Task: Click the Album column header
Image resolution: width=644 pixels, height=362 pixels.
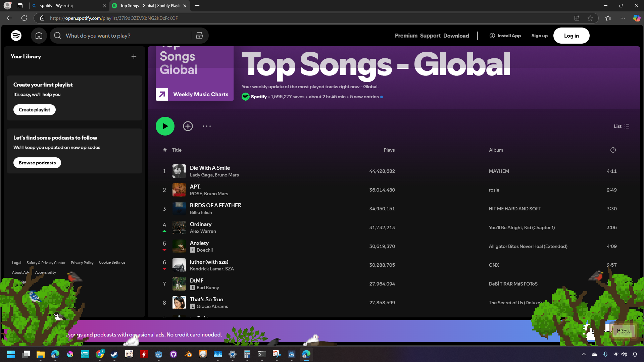Action: (496, 150)
